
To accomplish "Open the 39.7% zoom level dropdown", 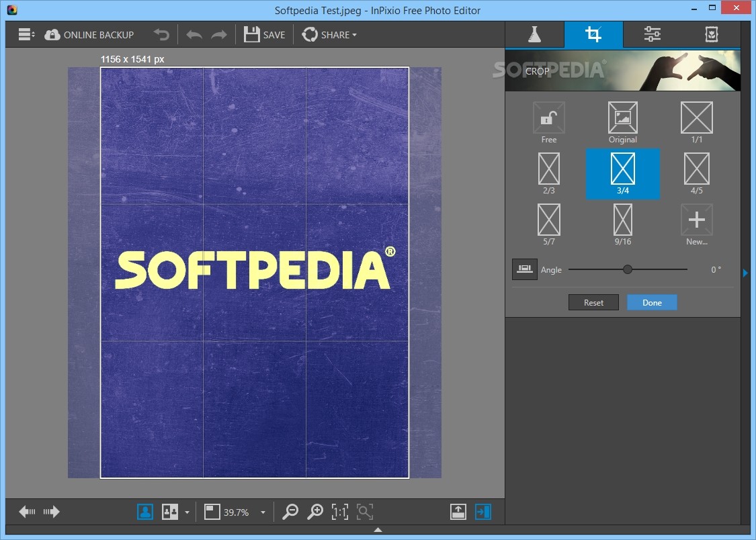I will click(x=263, y=512).
